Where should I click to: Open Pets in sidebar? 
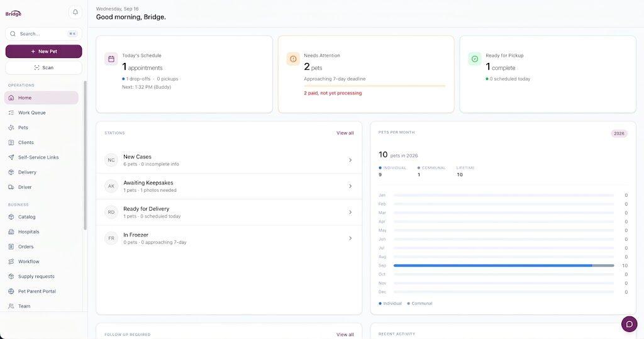pos(41,128)
